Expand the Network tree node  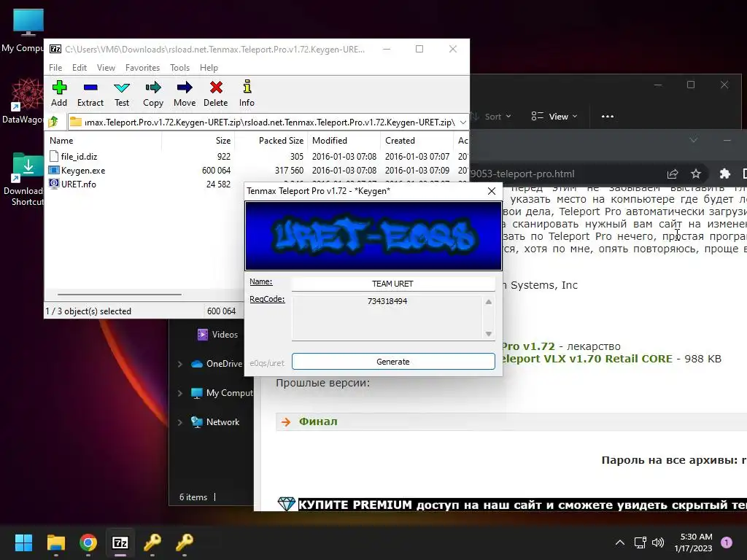pos(180,422)
